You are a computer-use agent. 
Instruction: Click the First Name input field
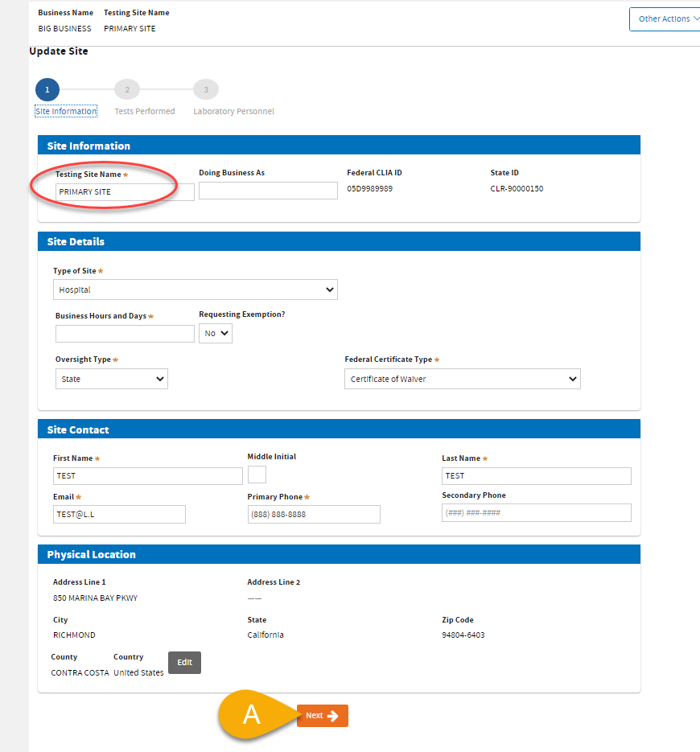point(148,476)
